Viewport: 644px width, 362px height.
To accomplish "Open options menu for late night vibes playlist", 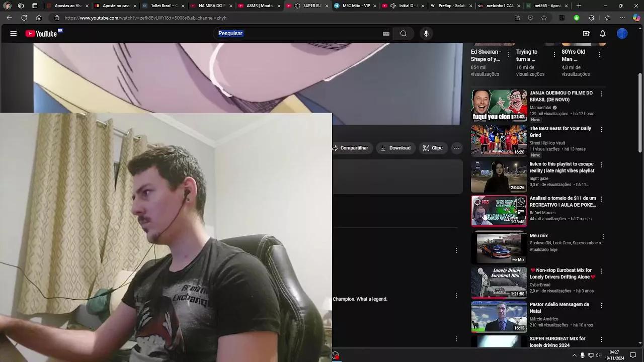I will coord(602,165).
